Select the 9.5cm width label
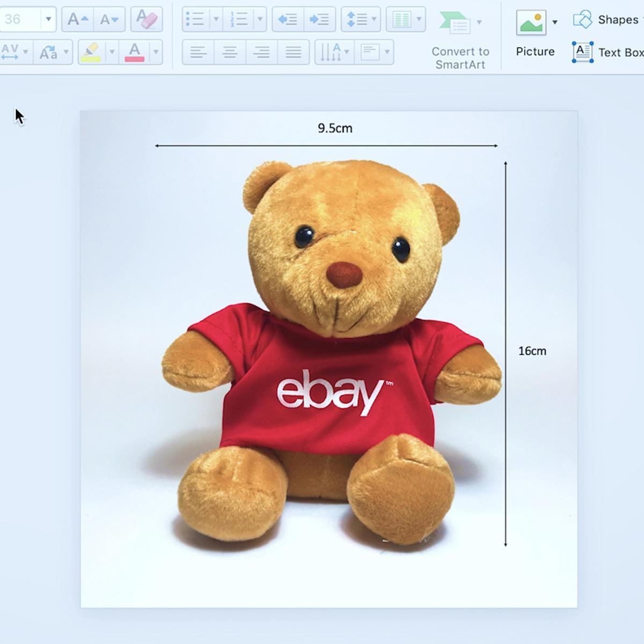This screenshot has height=644, width=644. coord(335,128)
